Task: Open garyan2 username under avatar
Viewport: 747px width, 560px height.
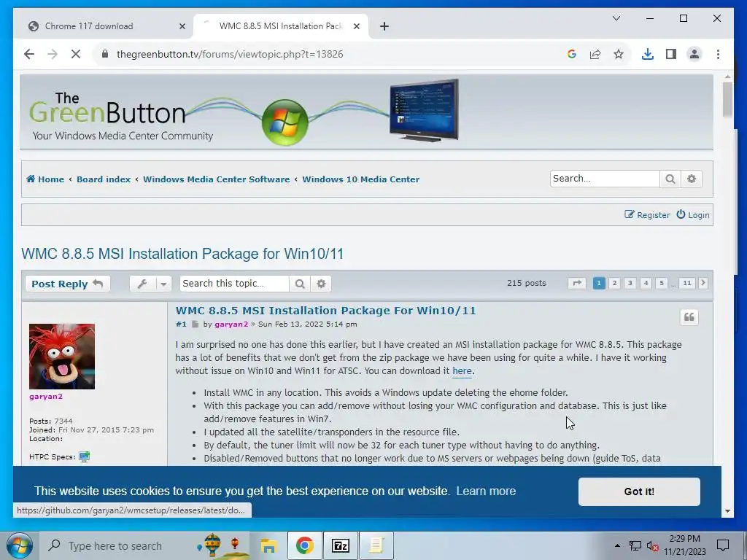Action: pos(46,397)
